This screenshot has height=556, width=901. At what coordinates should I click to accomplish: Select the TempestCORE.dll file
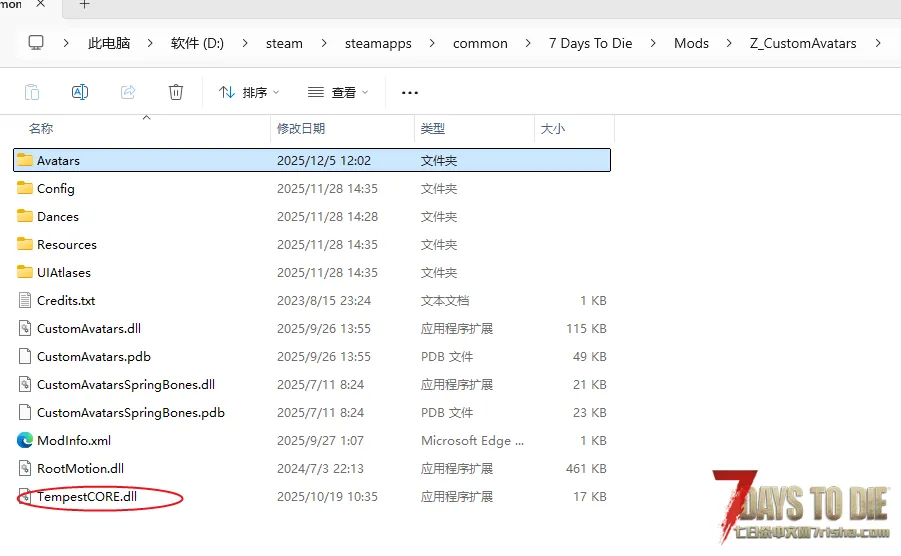[x=86, y=496]
